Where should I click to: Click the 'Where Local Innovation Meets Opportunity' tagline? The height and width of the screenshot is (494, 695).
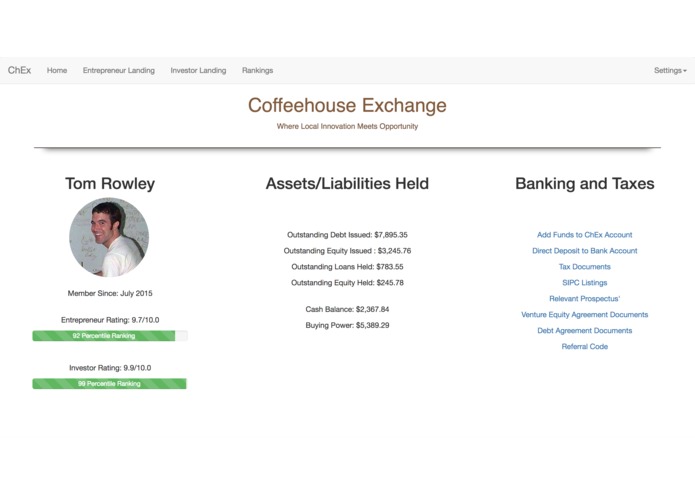tap(347, 126)
